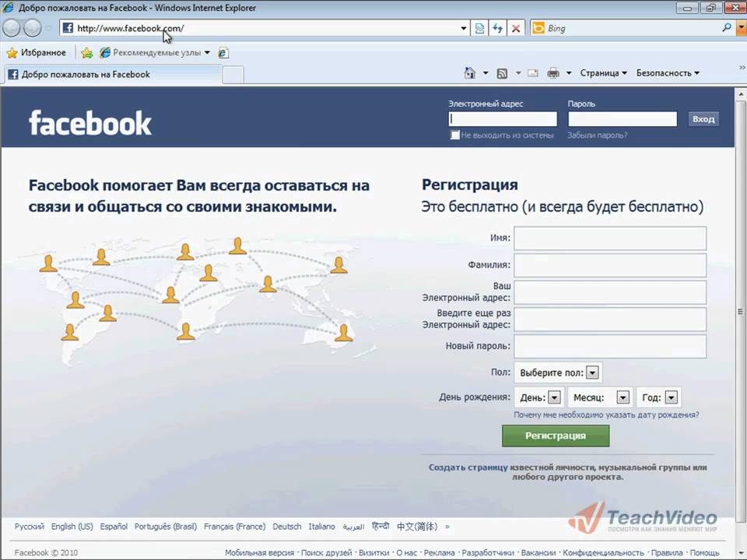This screenshot has height=560, width=747.
Task: Show more languages with the » link
Action: pyautogui.click(x=447, y=527)
